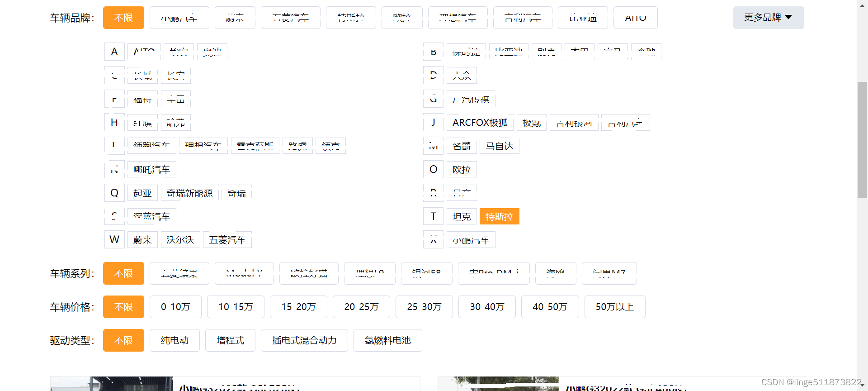Click the highlighted 特斯拉 brand in T group
868x391 pixels.
[x=499, y=216]
